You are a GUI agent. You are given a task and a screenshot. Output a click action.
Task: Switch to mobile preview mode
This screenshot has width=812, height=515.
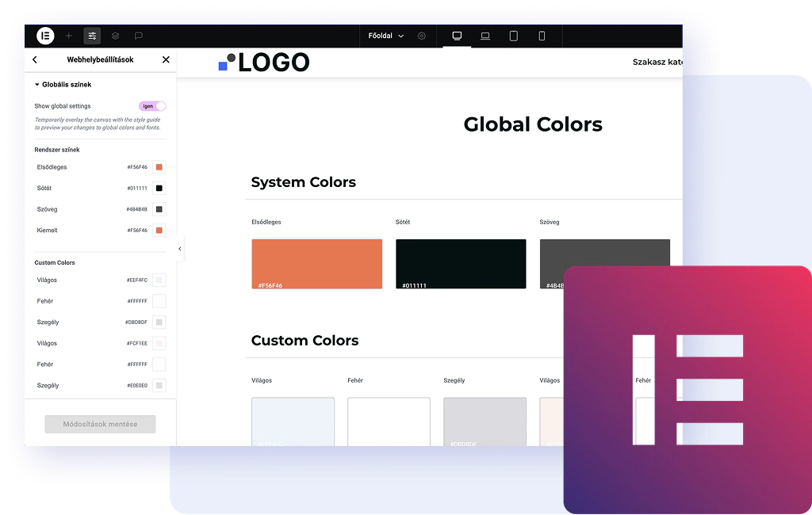(542, 36)
